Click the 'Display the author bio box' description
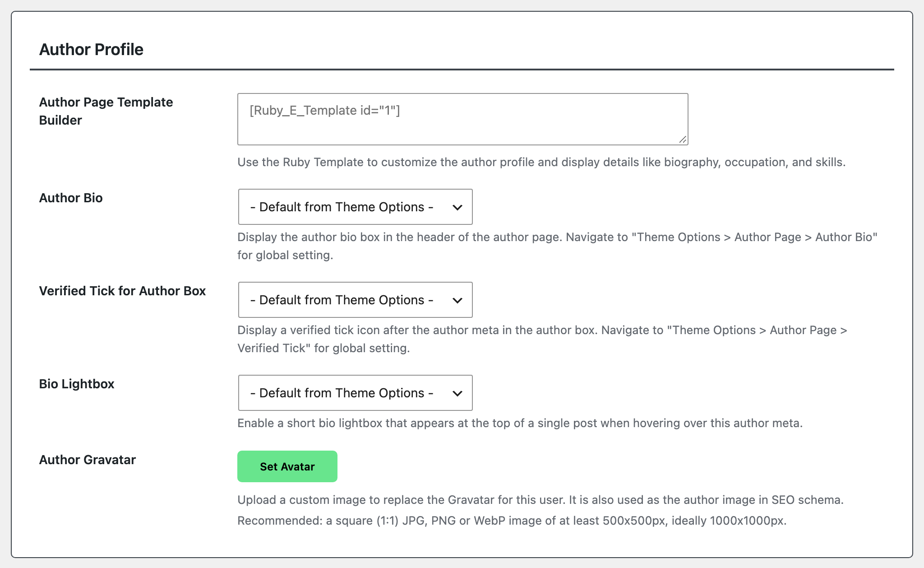The image size is (924, 568). [x=558, y=246]
